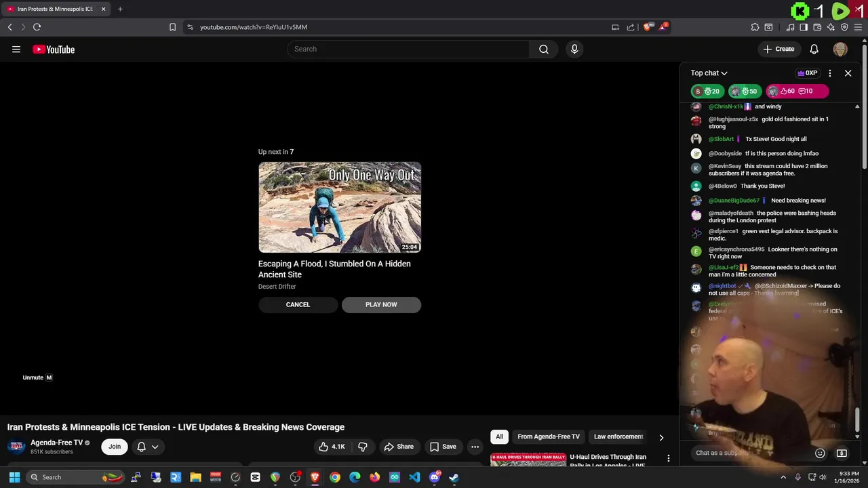Open the account avatar menu
The height and width of the screenshot is (488, 868).
[840, 49]
